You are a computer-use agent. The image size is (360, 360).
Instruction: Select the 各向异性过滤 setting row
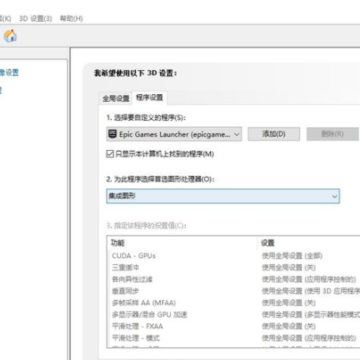click(x=233, y=279)
